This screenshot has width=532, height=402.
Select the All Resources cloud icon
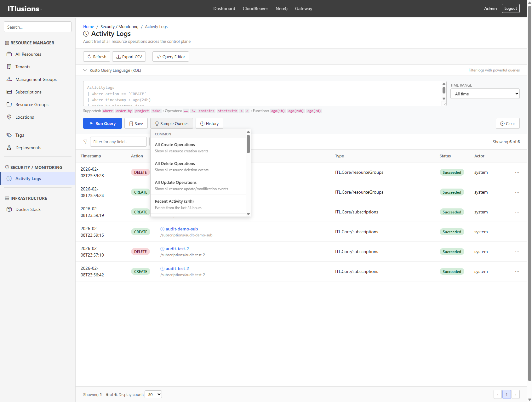pos(9,54)
